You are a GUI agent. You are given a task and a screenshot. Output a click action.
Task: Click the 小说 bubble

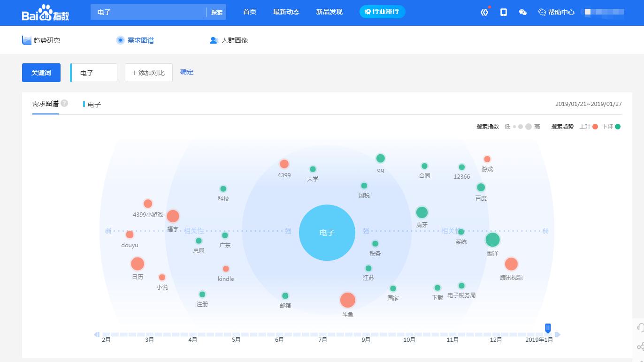[x=162, y=278]
